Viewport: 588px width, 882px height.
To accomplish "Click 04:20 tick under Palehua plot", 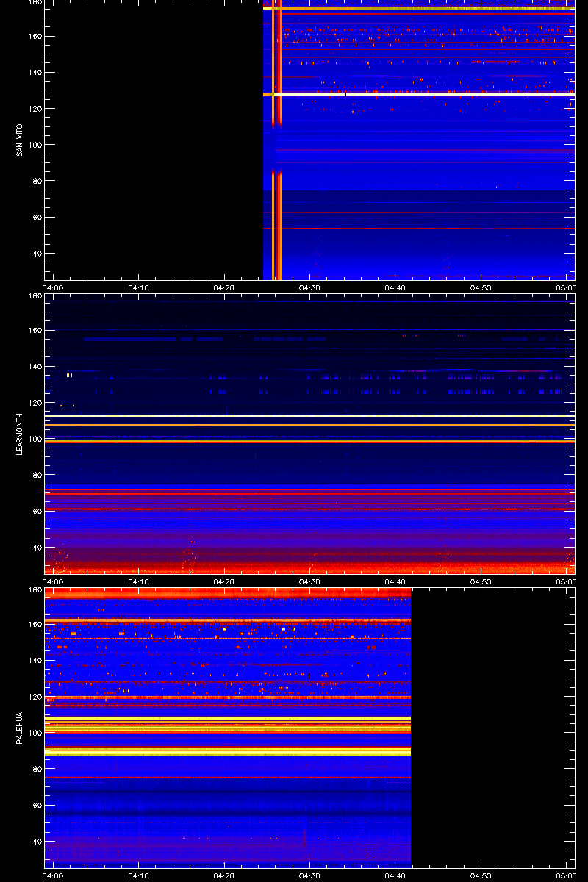I will click(x=224, y=876).
